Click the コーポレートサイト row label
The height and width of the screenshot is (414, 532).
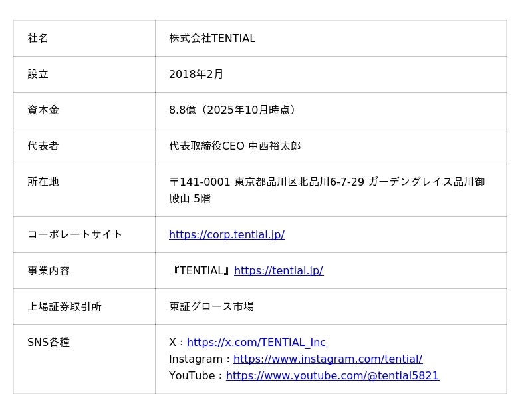point(75,234)
